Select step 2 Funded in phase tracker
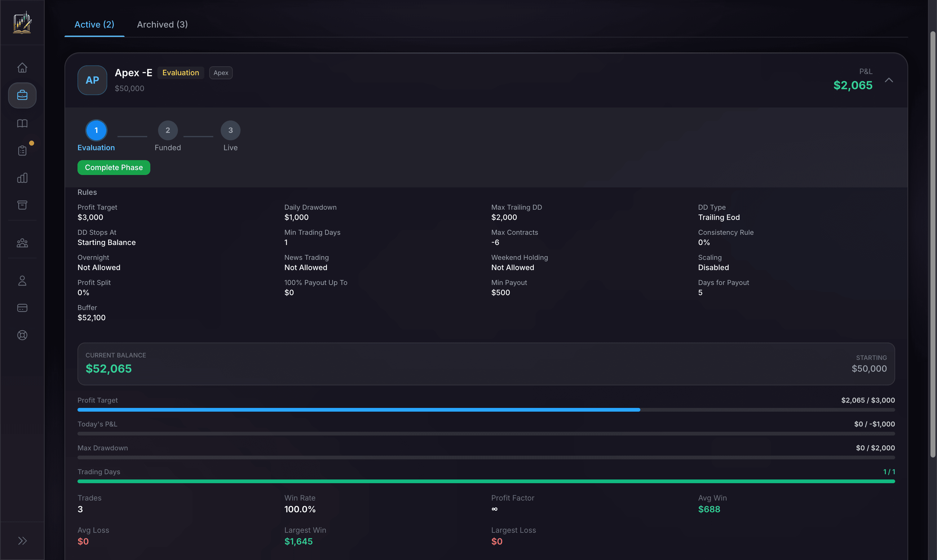Image resolution: width=937 pixels, height=560 pixels. (168, 130)
